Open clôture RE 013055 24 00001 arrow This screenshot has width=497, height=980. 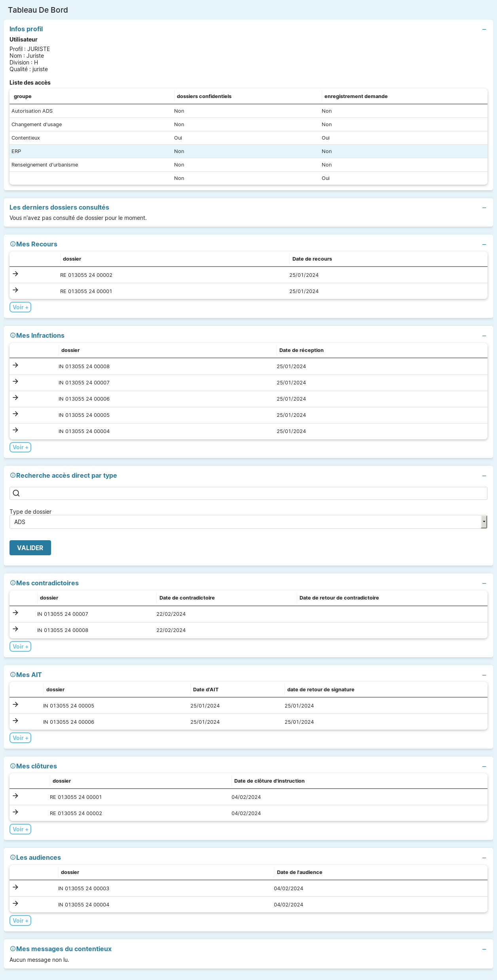[15, 796]
